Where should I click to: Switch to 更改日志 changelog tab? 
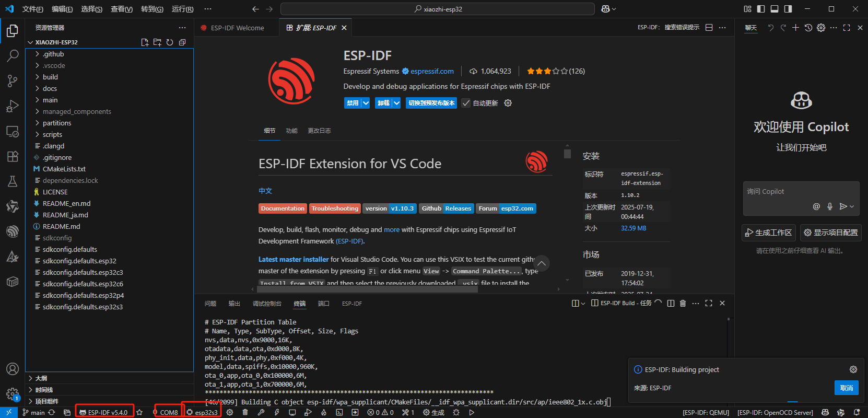319,131
